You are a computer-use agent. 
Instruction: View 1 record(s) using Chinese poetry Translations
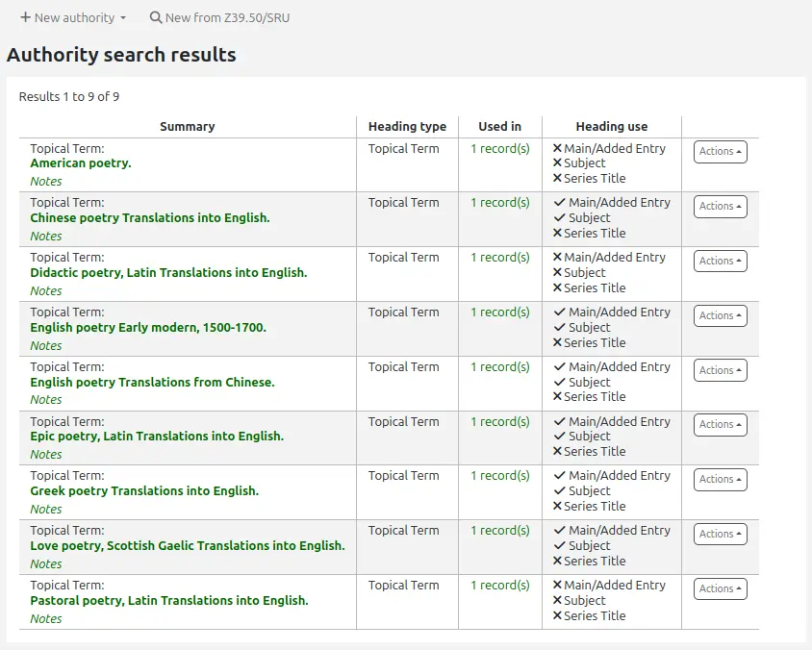[x=500, y=203]
